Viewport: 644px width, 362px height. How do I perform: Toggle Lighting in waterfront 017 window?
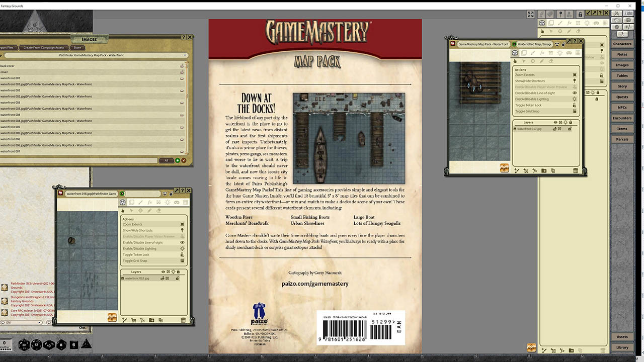[546, 99]
